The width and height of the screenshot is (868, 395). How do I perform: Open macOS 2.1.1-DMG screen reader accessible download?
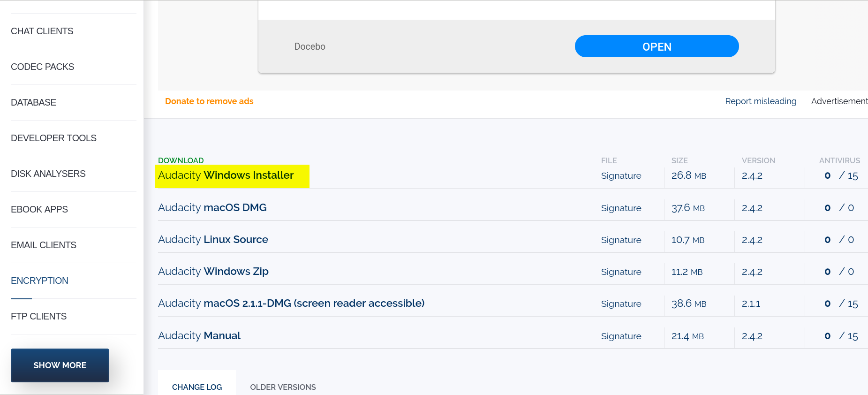pos(291,304)
